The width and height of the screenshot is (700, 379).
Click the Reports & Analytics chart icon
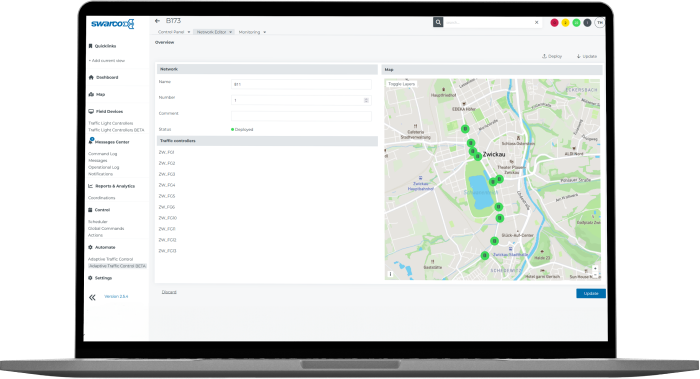[91, 186]
